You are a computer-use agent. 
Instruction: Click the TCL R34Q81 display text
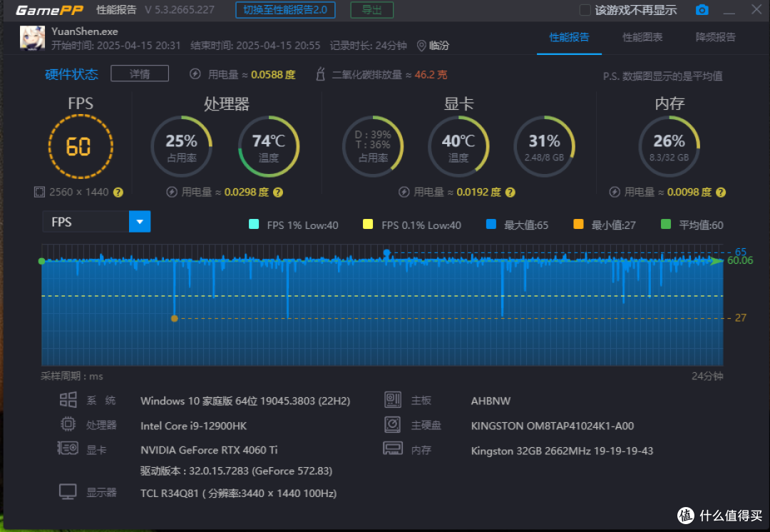(x=239, y=493)
